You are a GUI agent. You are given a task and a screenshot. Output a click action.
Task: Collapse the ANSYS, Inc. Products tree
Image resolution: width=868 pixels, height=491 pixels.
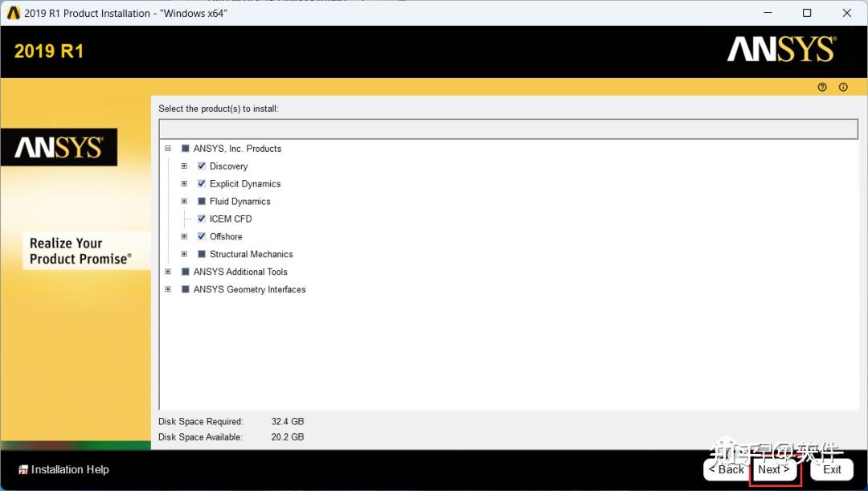point(168,149)
